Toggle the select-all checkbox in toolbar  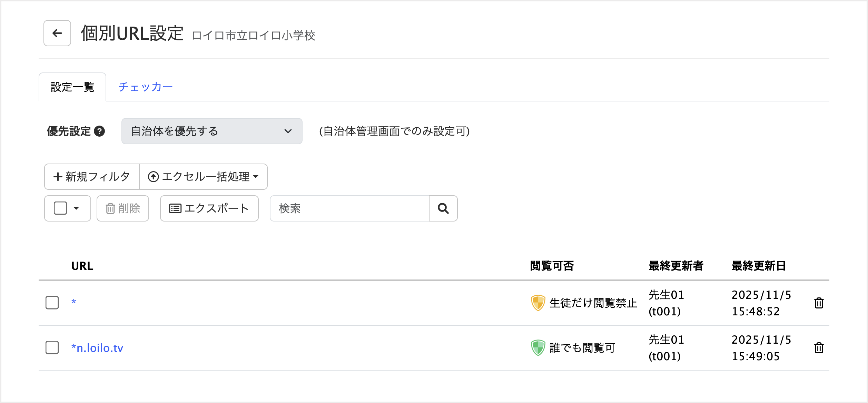[x=60, y=208]
